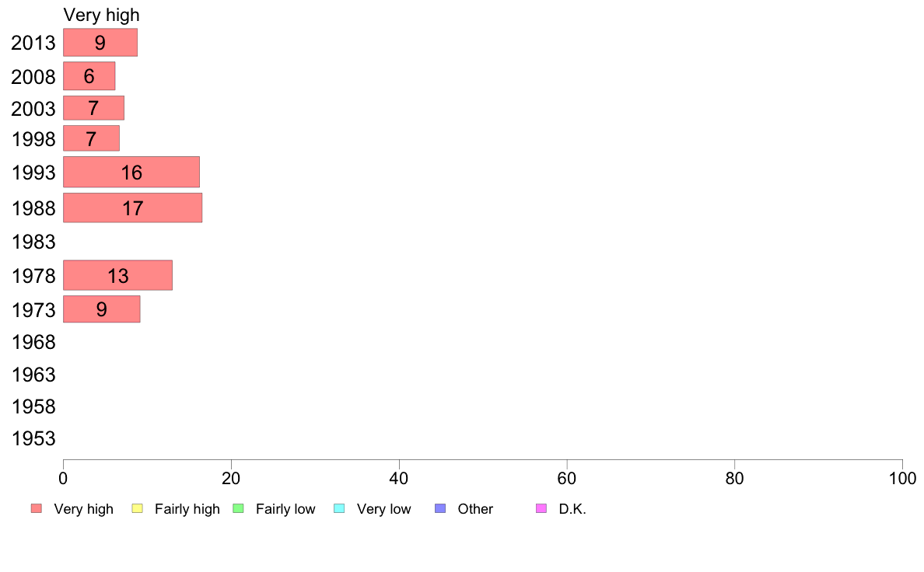Image resolution: width=924 pixels, height=572 pixels.
Task: Click the red Very high legend swatch
Action: [x=37, y=508]
